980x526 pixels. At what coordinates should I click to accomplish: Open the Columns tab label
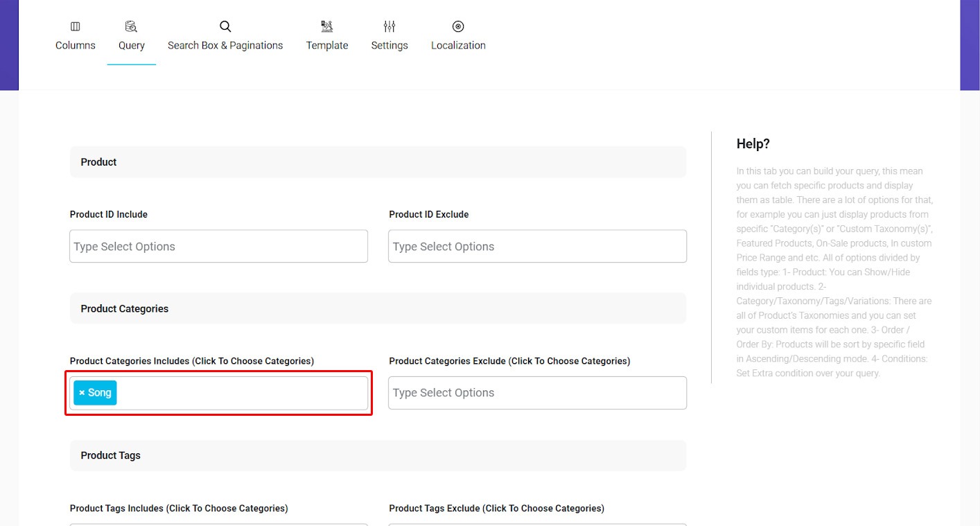click(x=76, y=45)
